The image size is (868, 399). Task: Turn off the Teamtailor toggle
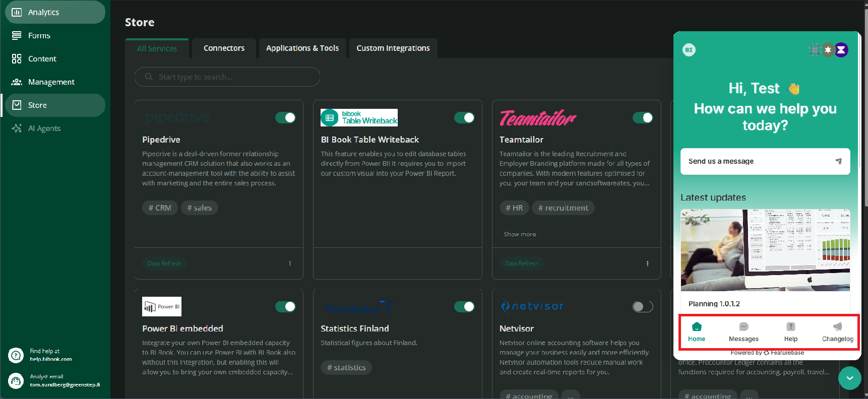pyautogui.click(x=643, y=117)
